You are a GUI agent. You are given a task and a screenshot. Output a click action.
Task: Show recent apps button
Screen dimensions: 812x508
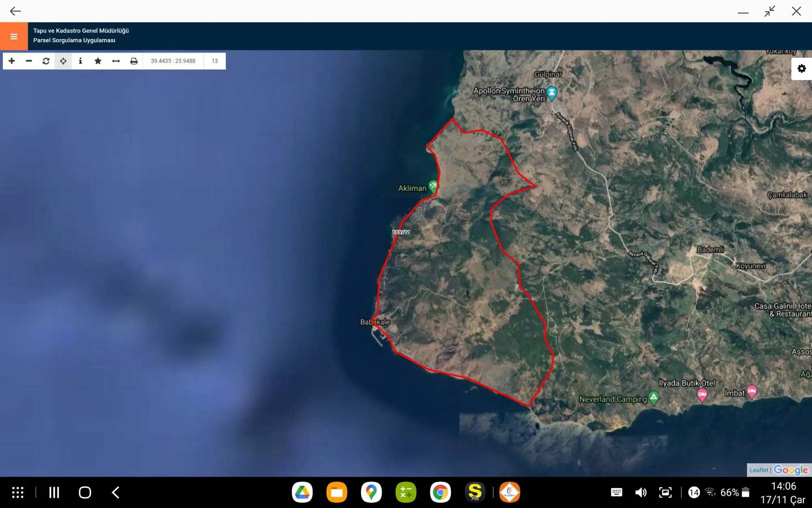point(54,492)
